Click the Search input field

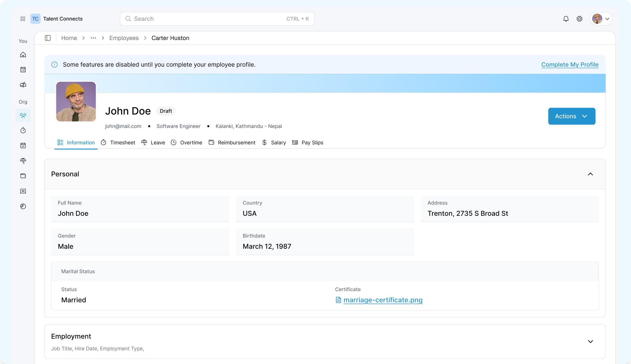point(217,19)
